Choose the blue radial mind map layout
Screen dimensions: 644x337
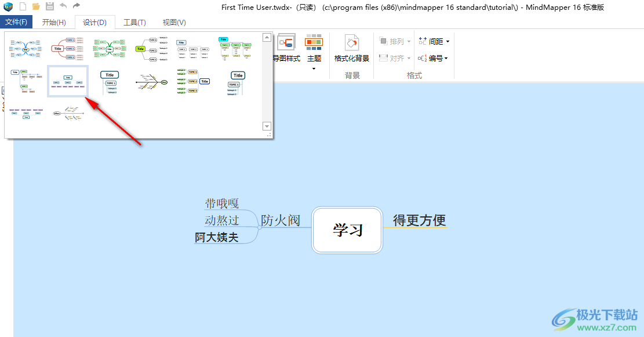coord(26,49)
